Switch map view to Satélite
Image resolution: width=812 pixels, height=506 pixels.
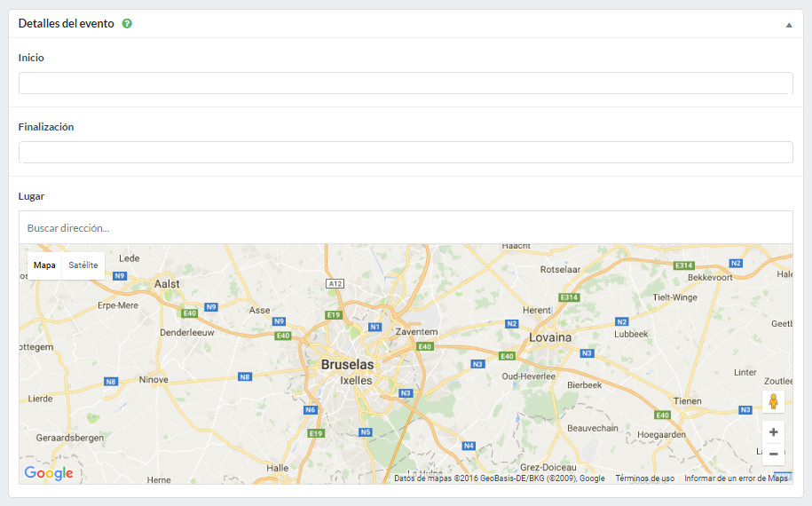83,265
